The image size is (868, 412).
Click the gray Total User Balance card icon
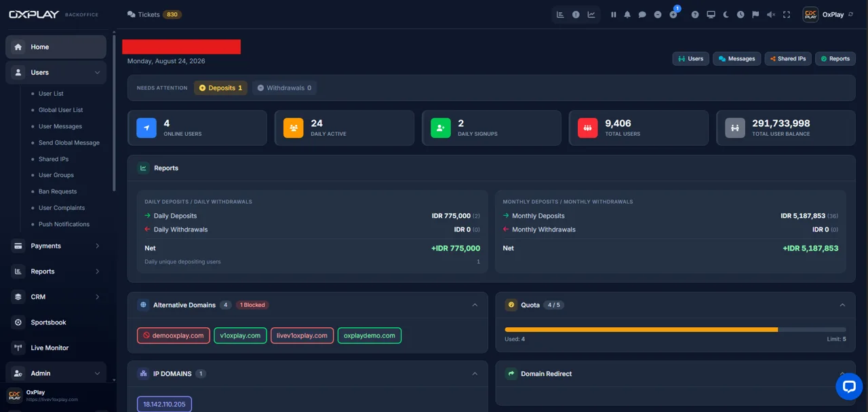(735, 128)
